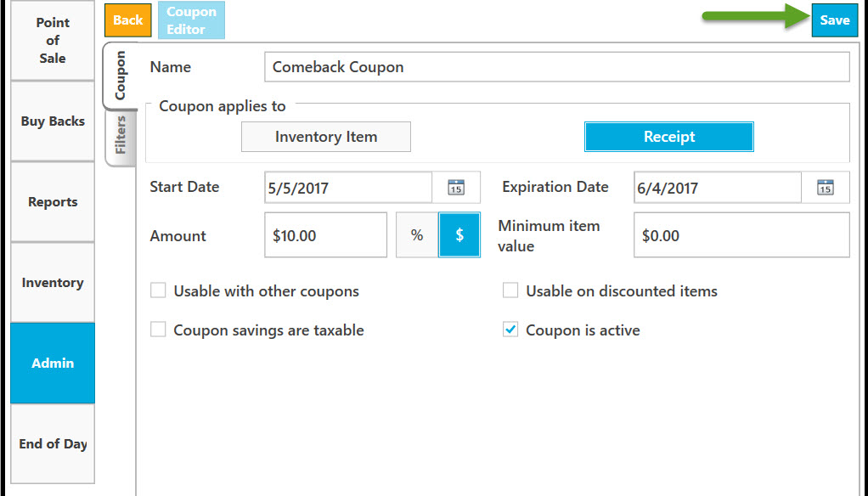This screenshot has height=496, width=868.
Task: Select the percent amount type
Action: (417, 235)
